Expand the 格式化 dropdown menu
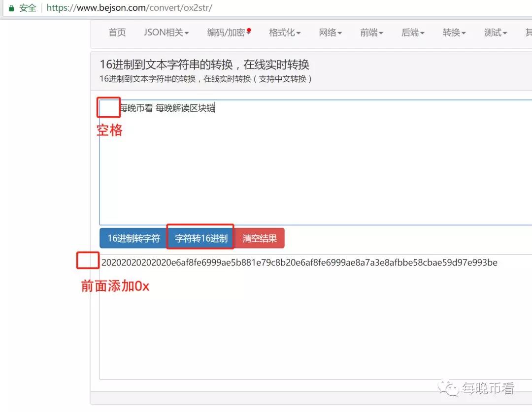Image resolution: width=532 pixels, height=412 pixels. click(x=285, y=32)
